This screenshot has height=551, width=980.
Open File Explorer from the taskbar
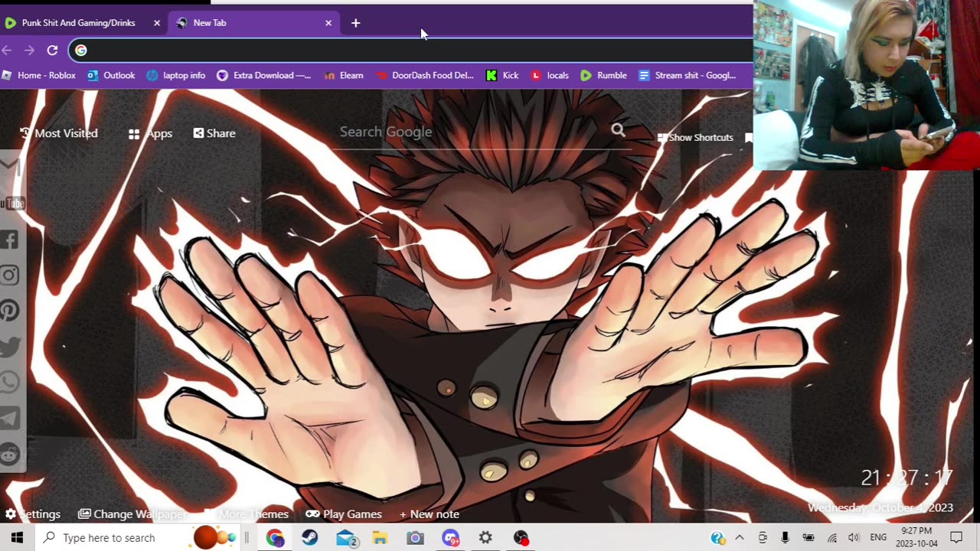click(x=380, y=538)
